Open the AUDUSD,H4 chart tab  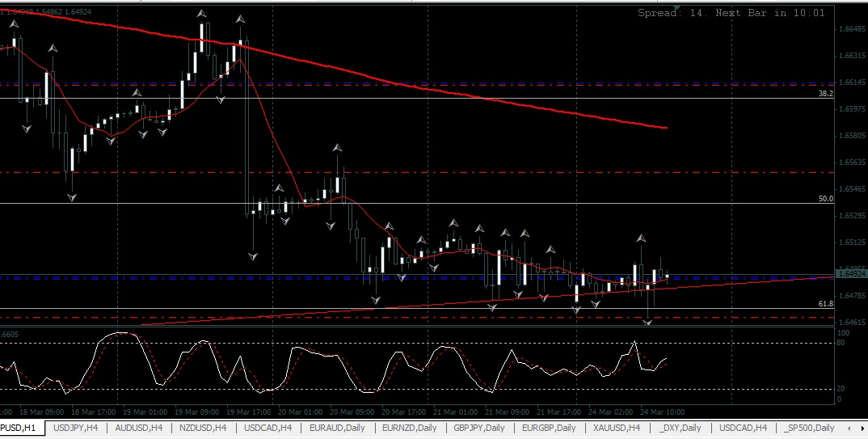pyautogui.click(x=139, y=428)
